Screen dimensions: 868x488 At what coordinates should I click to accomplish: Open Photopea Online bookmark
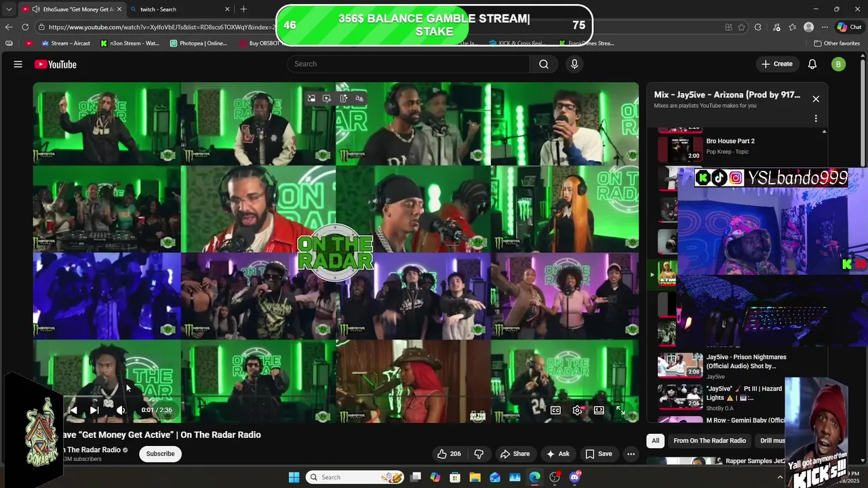[x=199, y=43]
